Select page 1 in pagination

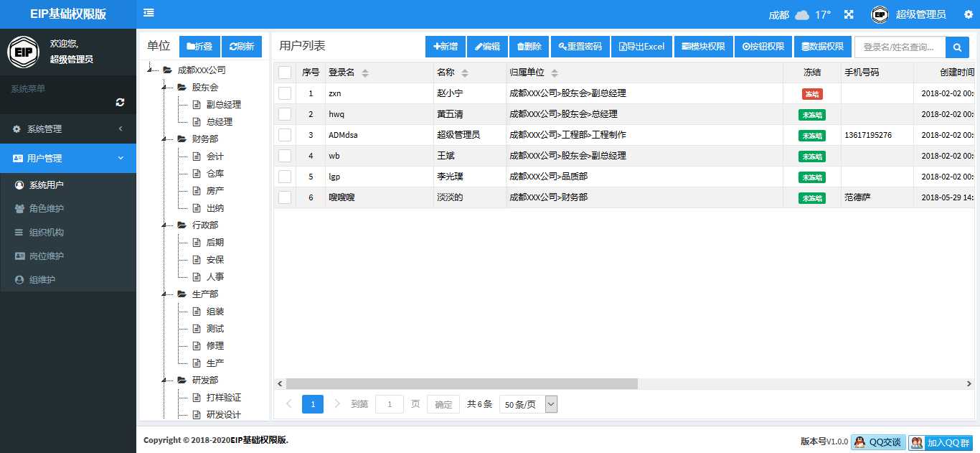click(313, 404)
